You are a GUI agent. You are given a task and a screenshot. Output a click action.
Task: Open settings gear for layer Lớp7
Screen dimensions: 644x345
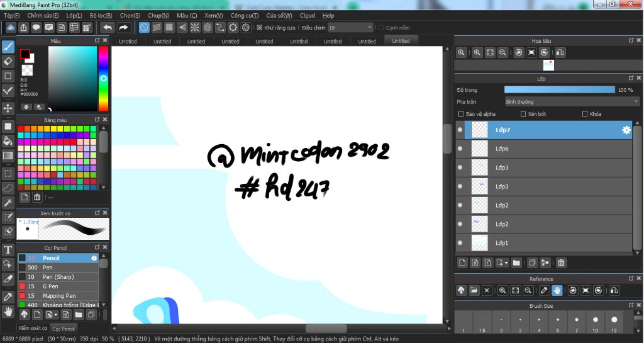point(626,130)
